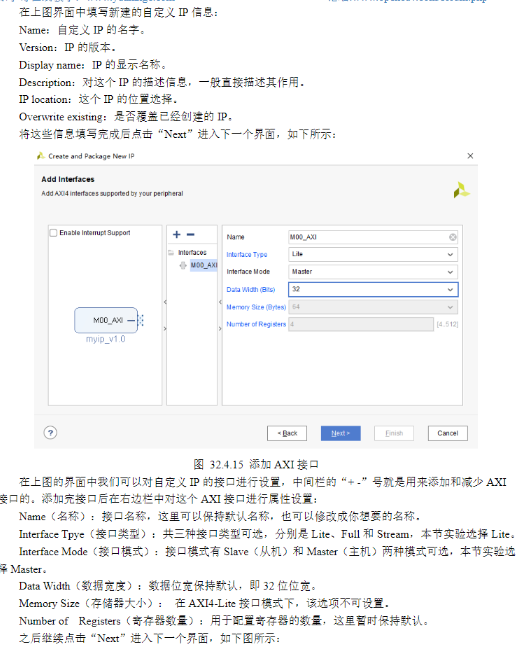This screenshot has height=646, width=519.
Task: Click the Data Width (Bits) label
Action: tap(250, 290)
